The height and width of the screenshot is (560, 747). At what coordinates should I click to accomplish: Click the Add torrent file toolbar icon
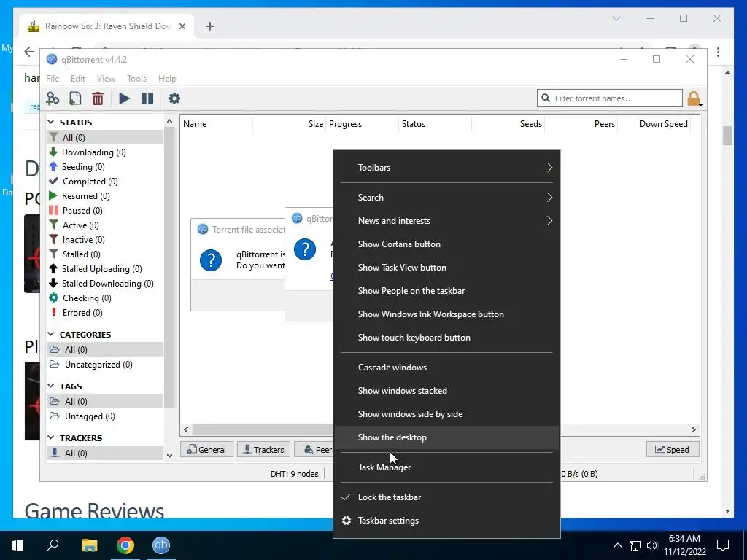[x=75, y=98]
